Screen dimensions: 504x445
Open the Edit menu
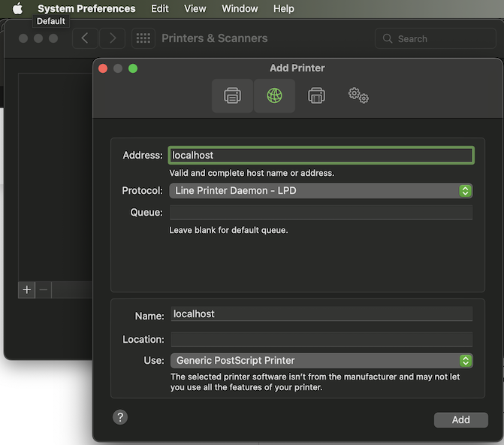[159, 9]
